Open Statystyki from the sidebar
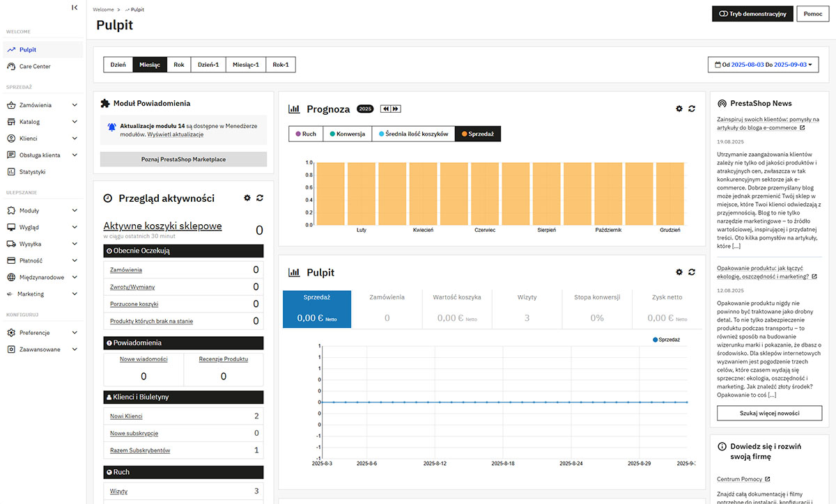Image resolution: width=836 pixels, height=504 pixels. pyautogui.click(x=33, y=172)
